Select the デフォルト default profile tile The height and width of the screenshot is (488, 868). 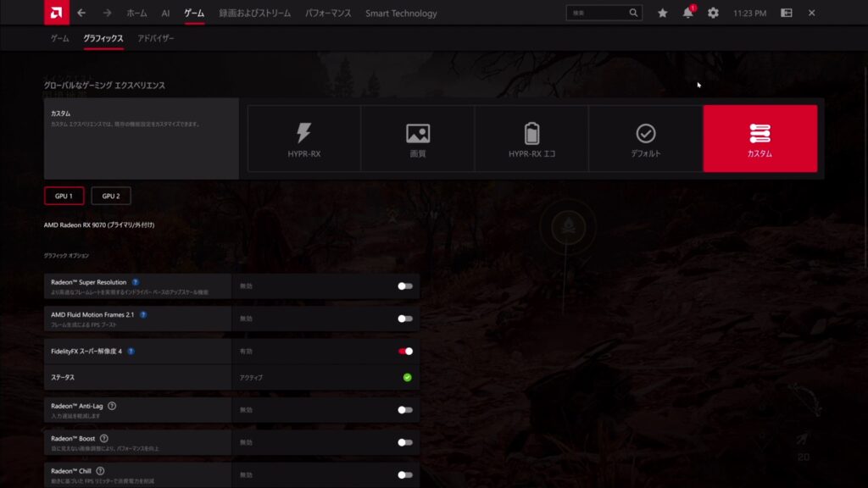click(x=646, y=138)
